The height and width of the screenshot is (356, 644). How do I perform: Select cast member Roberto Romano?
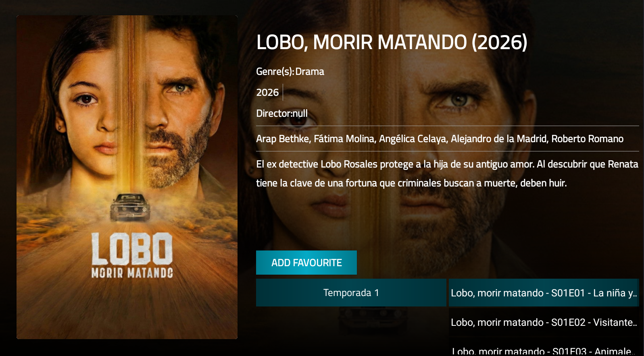pos(587,139)
